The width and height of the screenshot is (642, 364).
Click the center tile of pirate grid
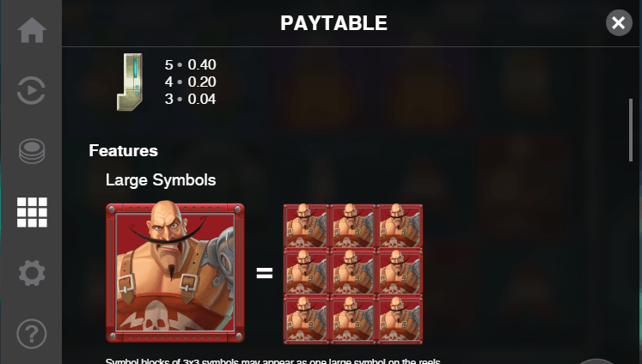click(353, 273)
